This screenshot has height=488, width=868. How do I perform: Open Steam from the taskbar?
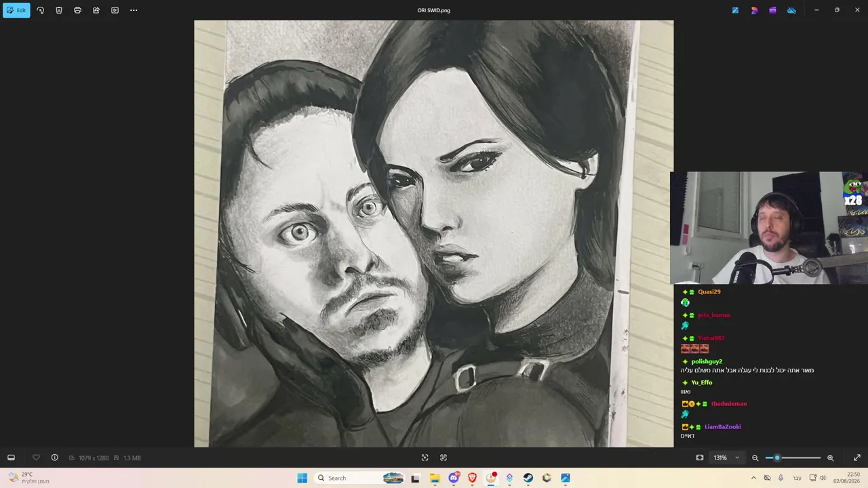pos(528,478)
